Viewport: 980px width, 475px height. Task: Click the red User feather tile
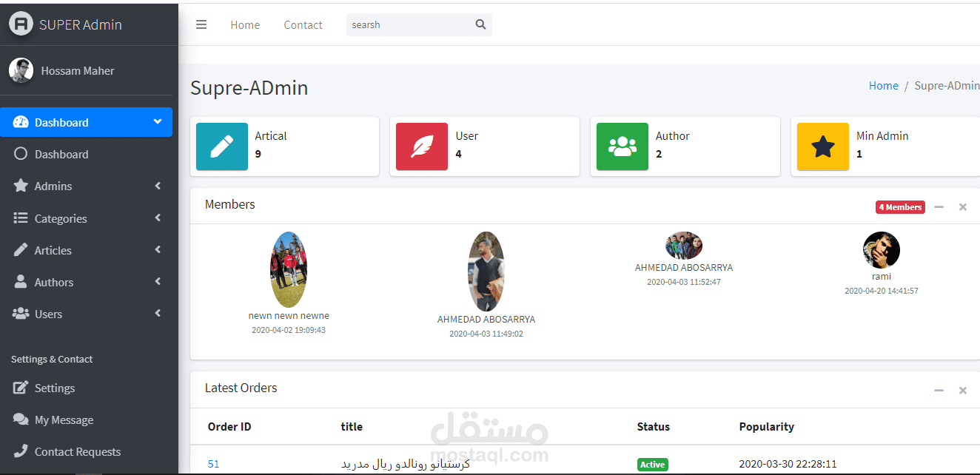(422, 146)
